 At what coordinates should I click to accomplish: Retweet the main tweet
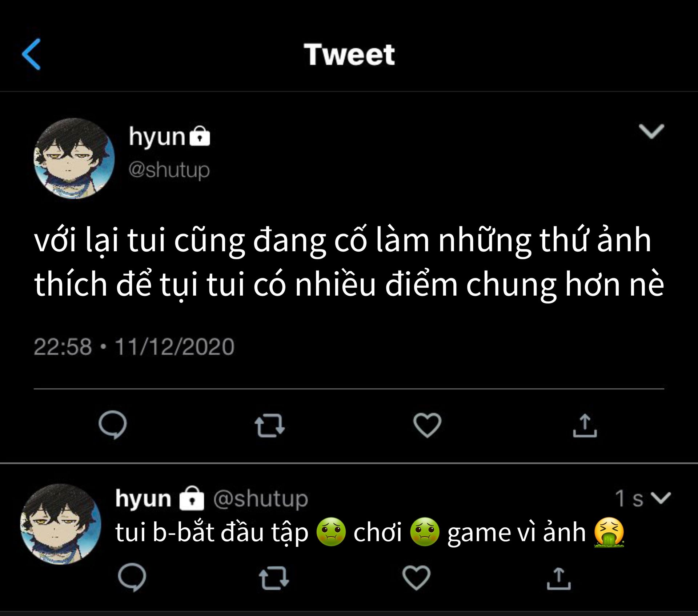point(269,425)
